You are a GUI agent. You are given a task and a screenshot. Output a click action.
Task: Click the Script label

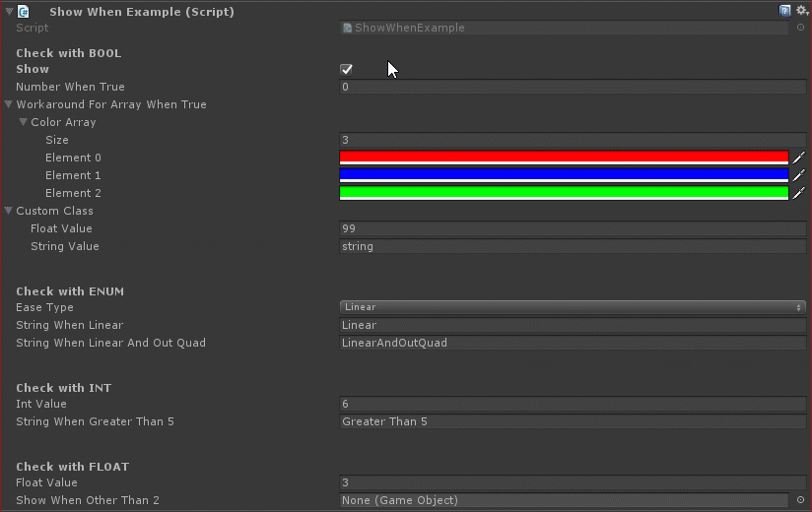33,28
